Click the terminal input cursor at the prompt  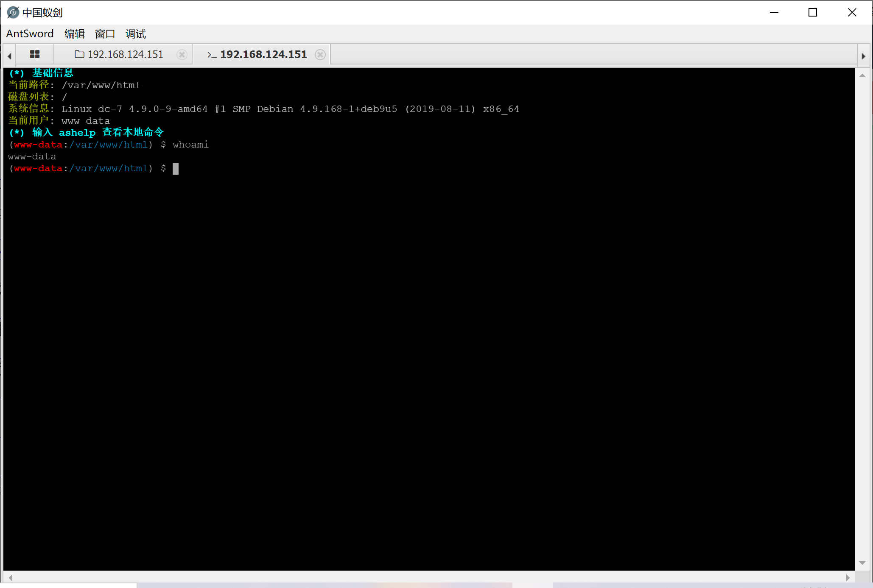(176, 169)
